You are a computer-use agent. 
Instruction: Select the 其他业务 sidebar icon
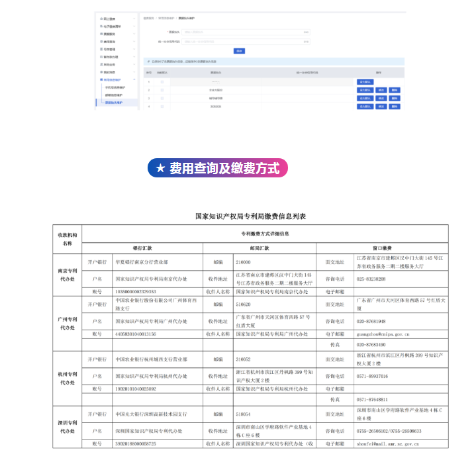[x=101, y=64]
